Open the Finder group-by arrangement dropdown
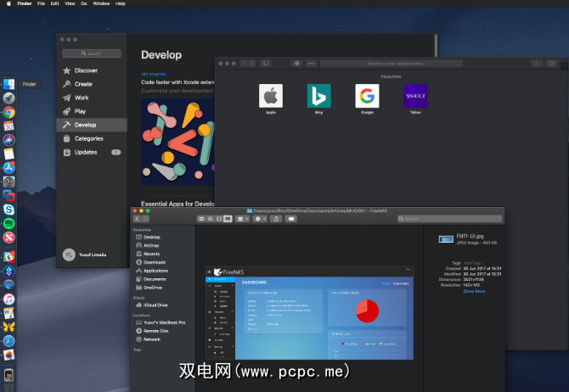The width and height of the screenshot is (569, 392). 243,218
